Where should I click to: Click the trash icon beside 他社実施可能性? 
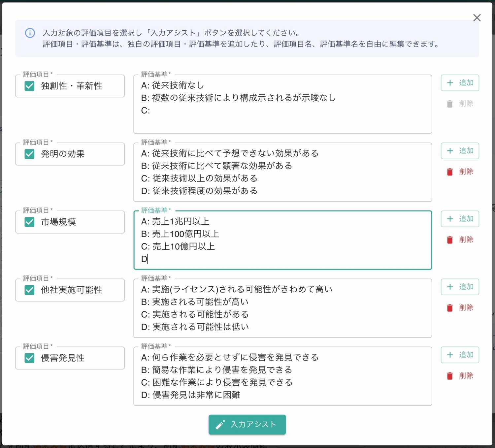(449, 307)
